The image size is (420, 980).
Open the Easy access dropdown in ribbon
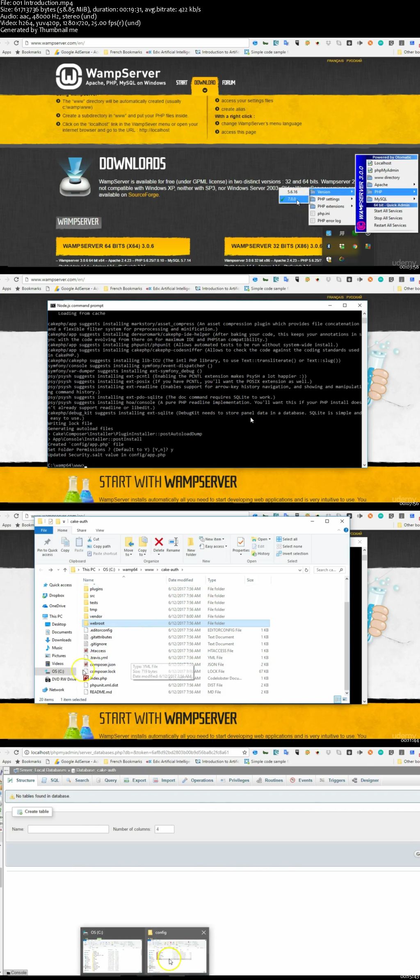point(213,546)
